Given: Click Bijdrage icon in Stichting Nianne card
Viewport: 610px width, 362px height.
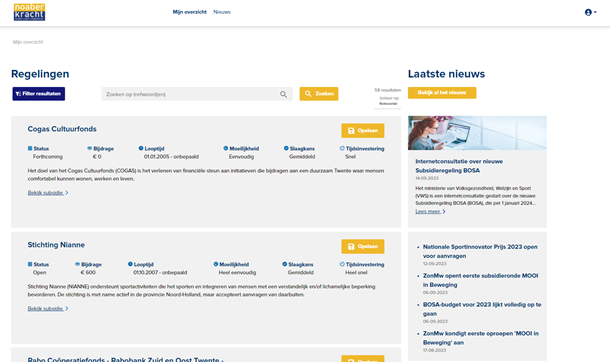Looking at the screenshot, I should pos(77,264).
